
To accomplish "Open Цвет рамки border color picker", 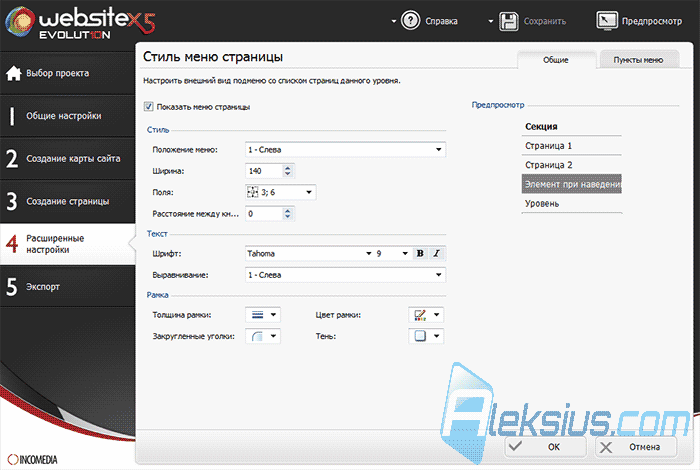I will click(426, 315).
